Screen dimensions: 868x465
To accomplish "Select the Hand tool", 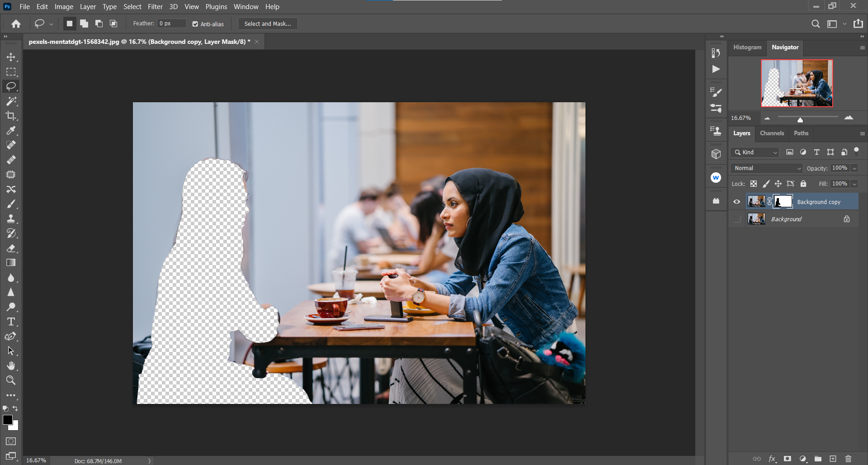I will [x=11, y=365].
